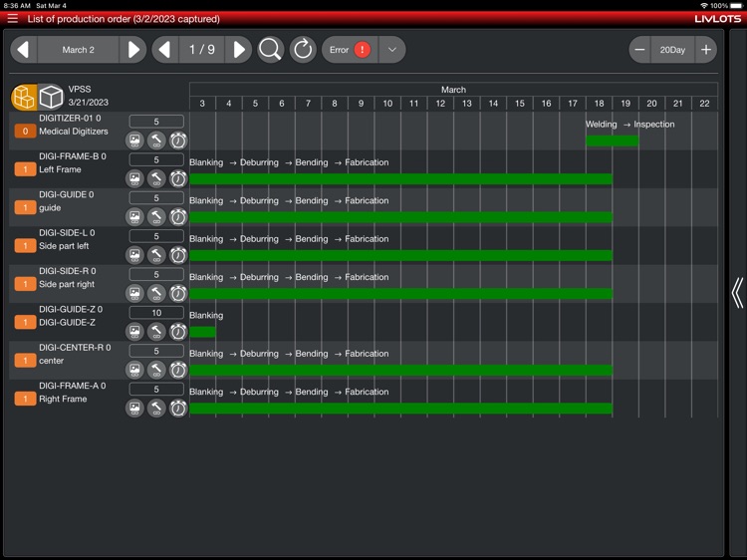Click the Wi-Fi status icon

(x=703, y=5)
